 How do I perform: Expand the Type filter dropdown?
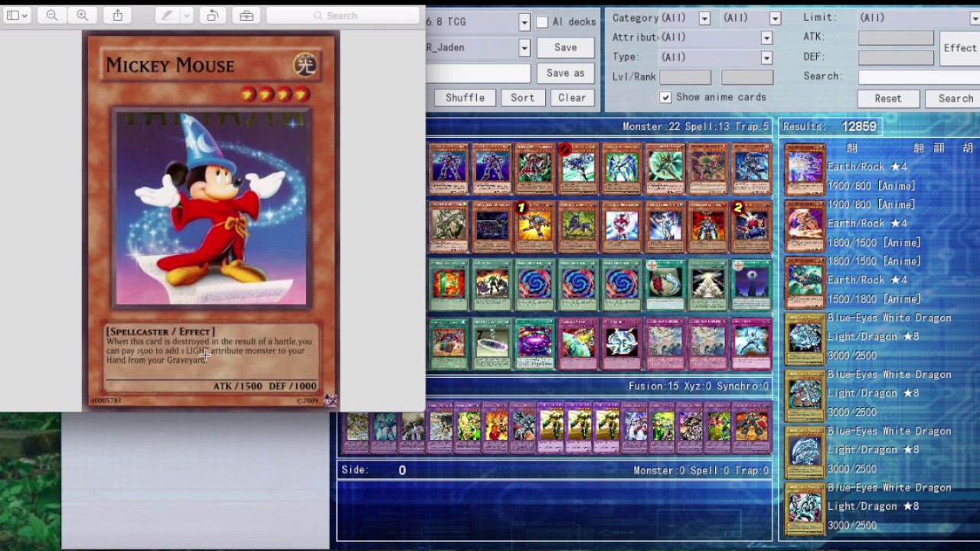[766, 57]
